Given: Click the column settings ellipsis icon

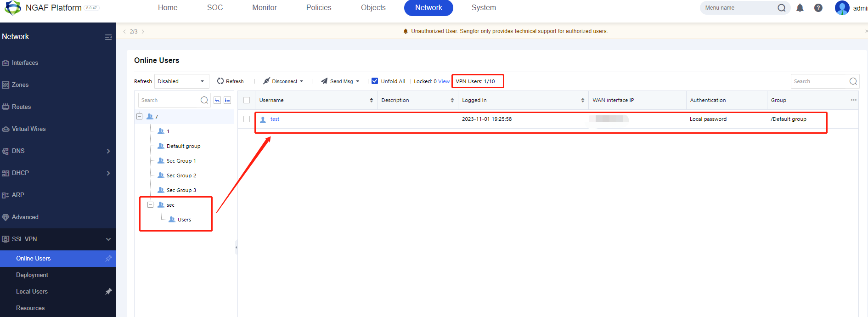Looking at the screenshot, I should 853,100.
